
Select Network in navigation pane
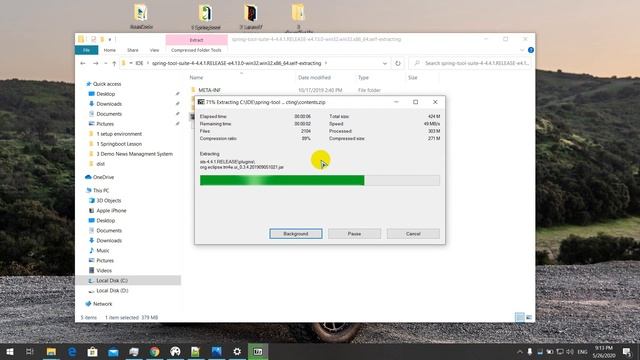(102, 304)
